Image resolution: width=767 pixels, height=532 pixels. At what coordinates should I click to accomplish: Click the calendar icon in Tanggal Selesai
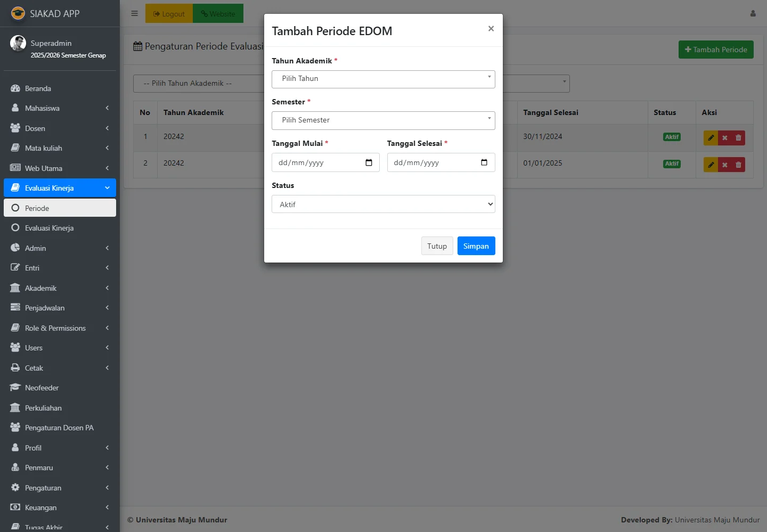pos(484,162)
